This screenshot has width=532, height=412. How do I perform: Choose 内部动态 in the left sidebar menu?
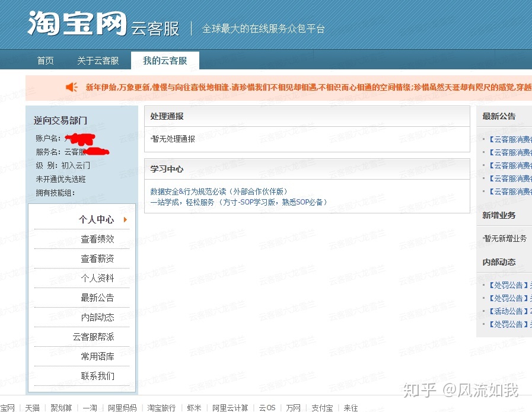click(97, 317)
